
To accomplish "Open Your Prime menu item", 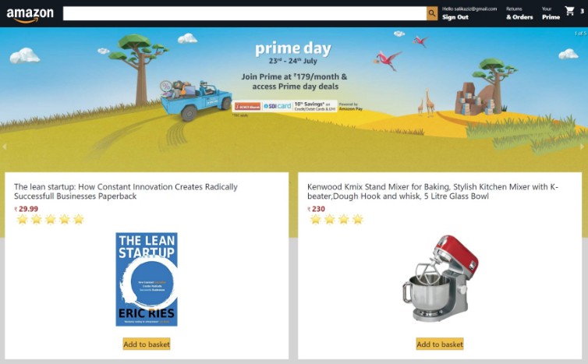I will point(551,13).
